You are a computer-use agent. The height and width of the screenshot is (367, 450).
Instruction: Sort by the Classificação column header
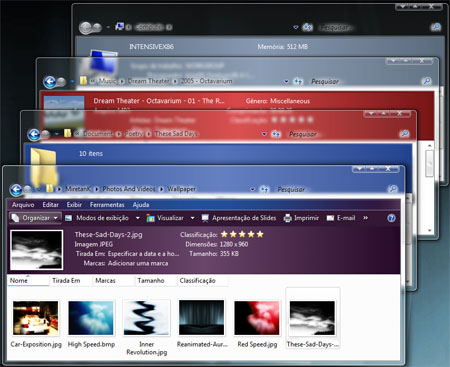(202, 281)
